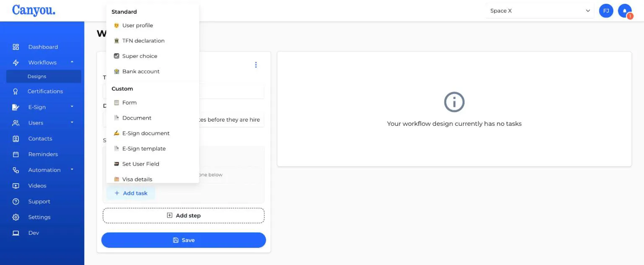The height and width of the screenshot is (265, 644).
Task: Click the Automation nodes icon
Action: 16,170
